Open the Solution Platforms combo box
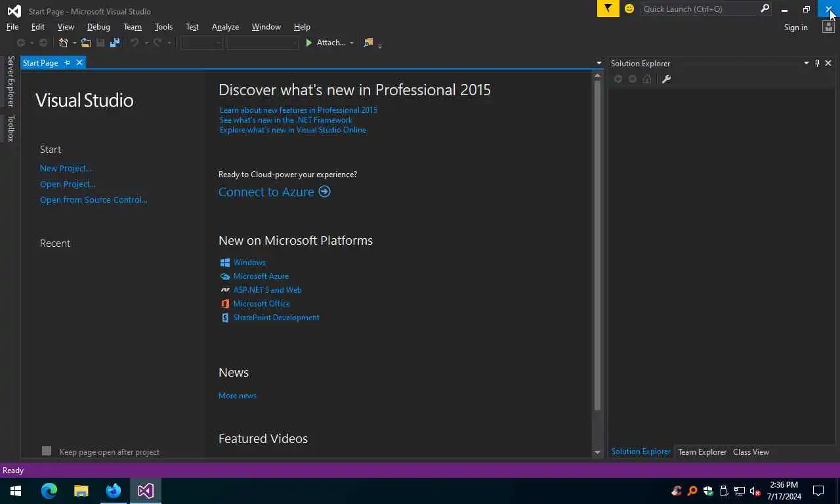Screen dimensions: 840x504 [x=263, y=43]
